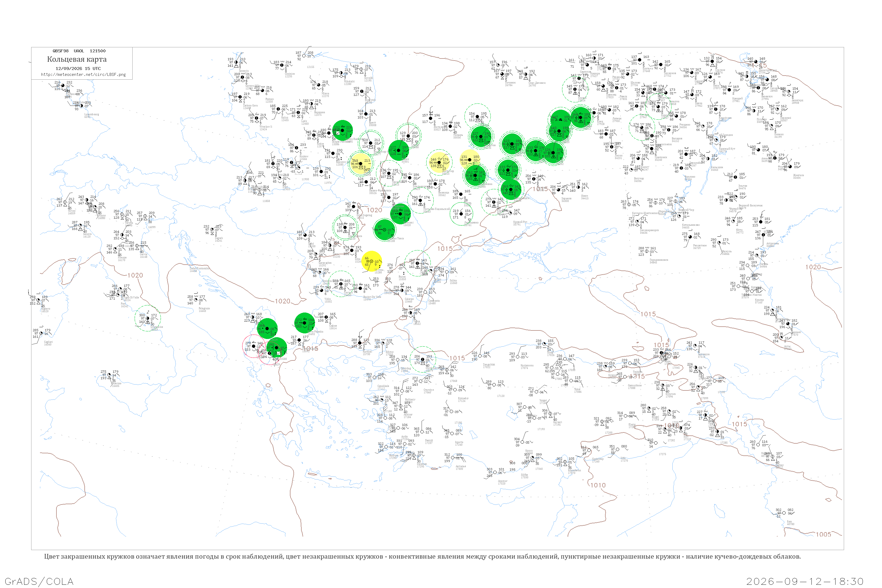Select the dashed green circle at Craiova
The height and width of the screenshot is (588, 882).
341,284
